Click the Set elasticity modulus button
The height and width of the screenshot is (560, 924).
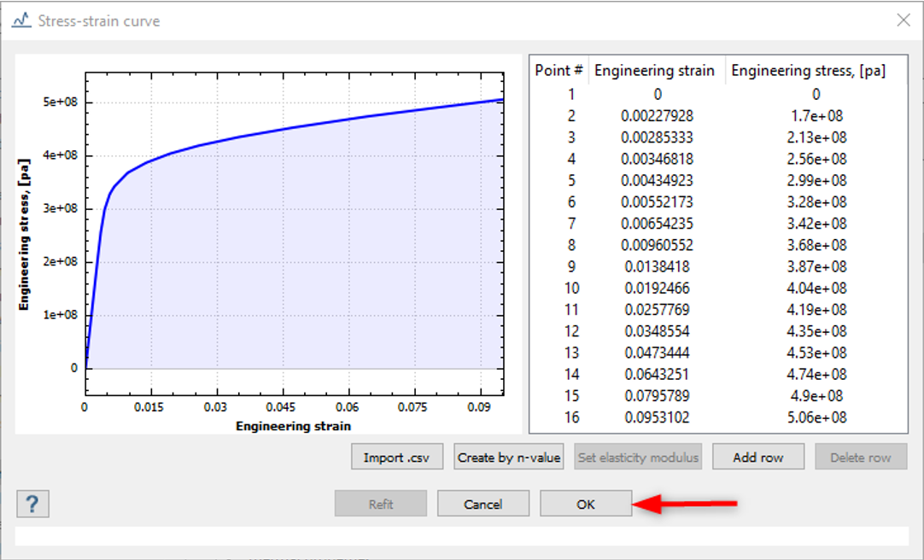637,456
